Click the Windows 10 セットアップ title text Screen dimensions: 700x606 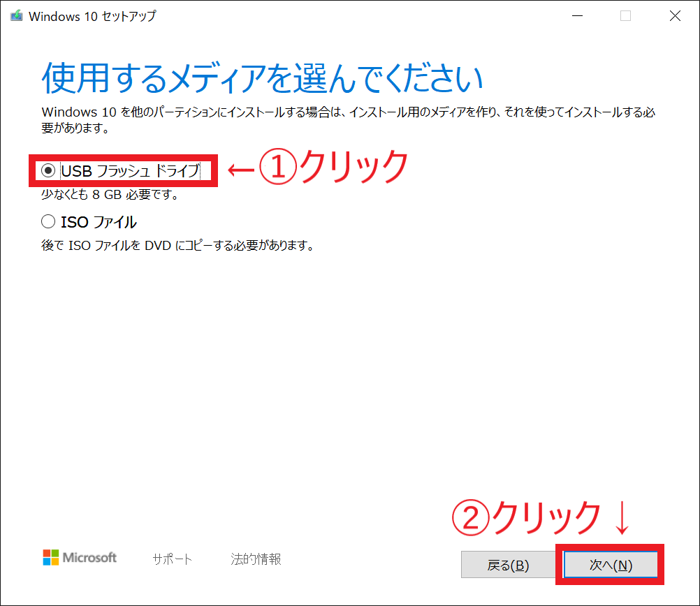coord(92,16)
